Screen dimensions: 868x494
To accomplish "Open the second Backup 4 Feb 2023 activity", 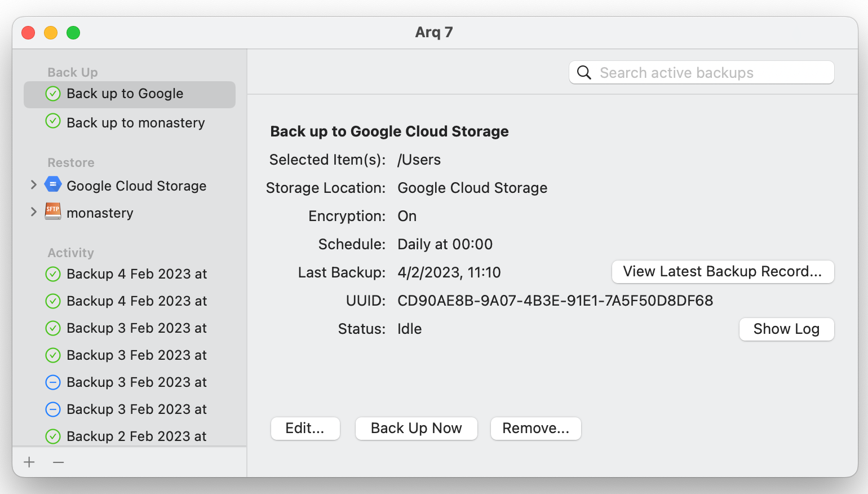I will tap(136, 301).
